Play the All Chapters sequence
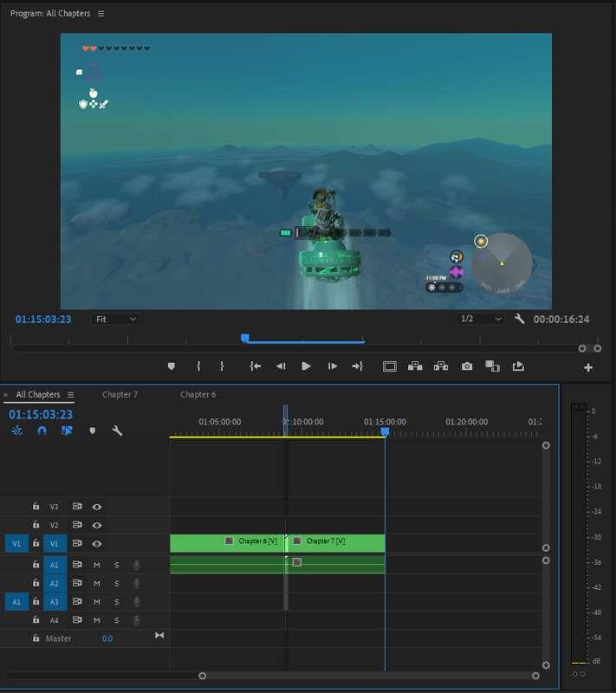Viewport: 616px width, 693px height. (306, 366)
